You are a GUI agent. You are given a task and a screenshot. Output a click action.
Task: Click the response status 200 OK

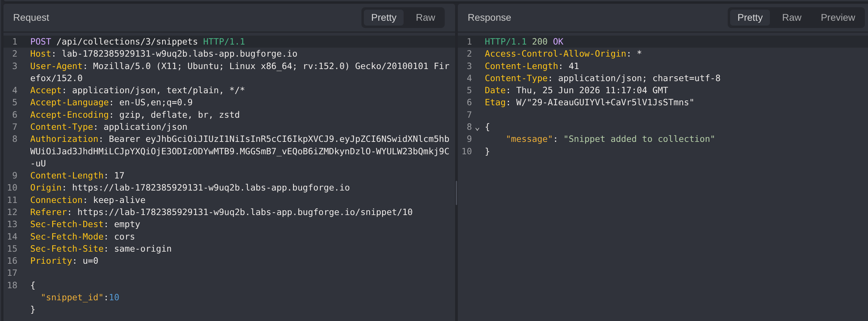click(x=548, y=42)
